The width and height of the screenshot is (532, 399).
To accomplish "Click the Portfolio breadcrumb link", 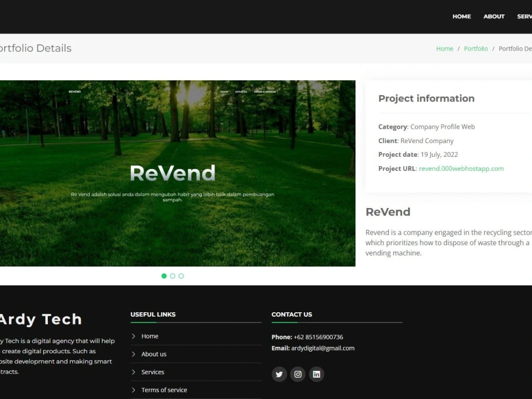I will pos(476,48).
